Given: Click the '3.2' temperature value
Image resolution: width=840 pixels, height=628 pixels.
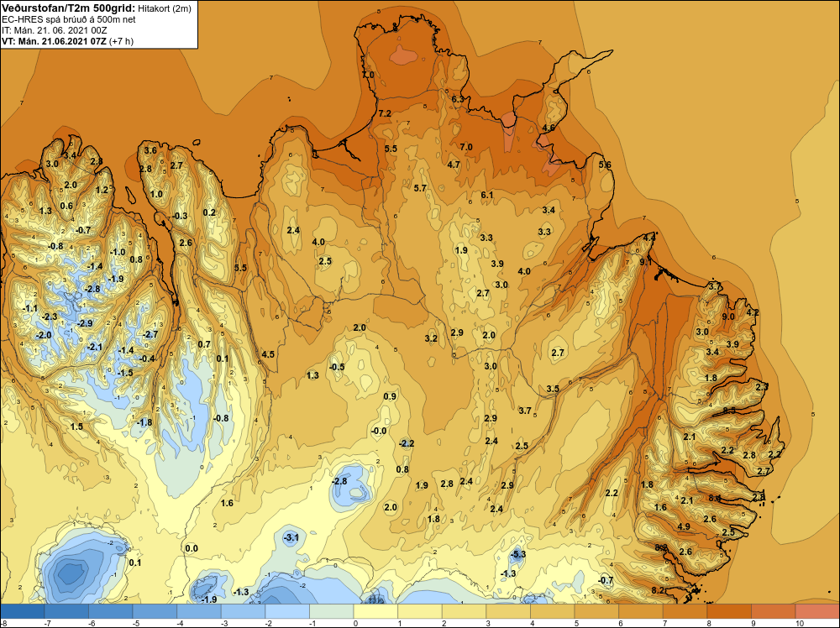Looking at the screenshot, I should click(x=431, y=338).
